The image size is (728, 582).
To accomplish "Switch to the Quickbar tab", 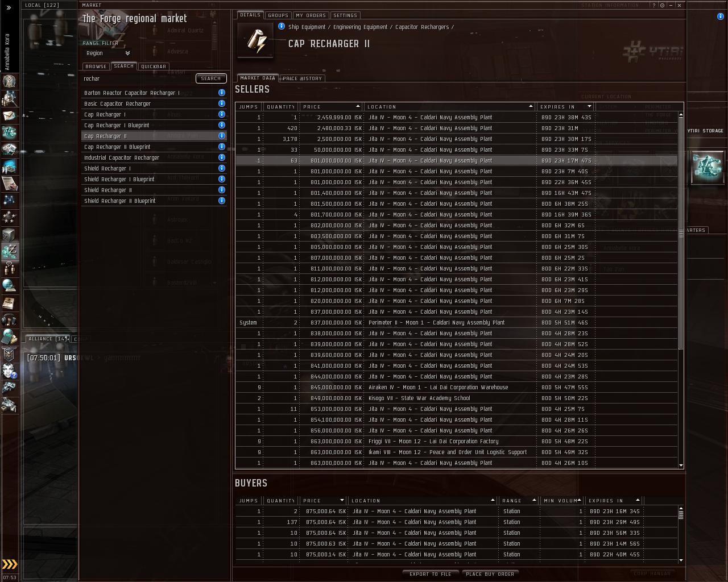I will coord(154,66).
